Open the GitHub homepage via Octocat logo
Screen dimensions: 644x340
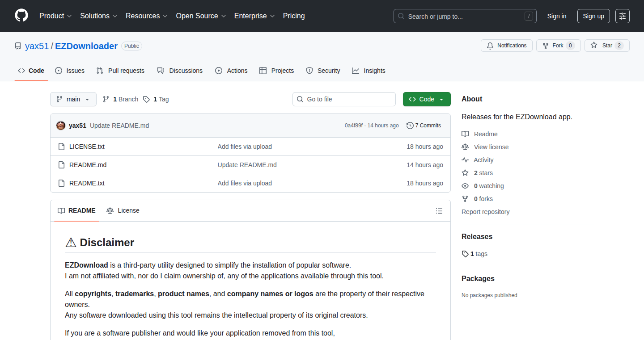(21, 16)
